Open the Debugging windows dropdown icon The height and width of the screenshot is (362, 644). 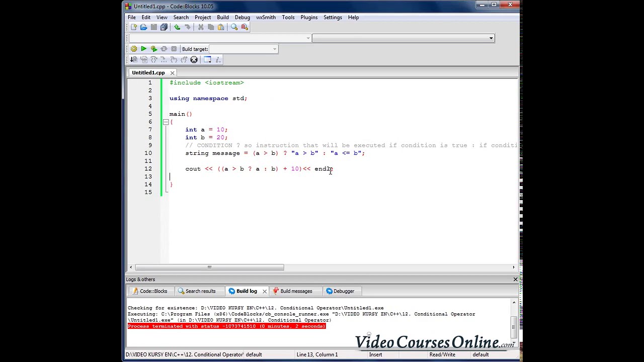click(207, 60)
